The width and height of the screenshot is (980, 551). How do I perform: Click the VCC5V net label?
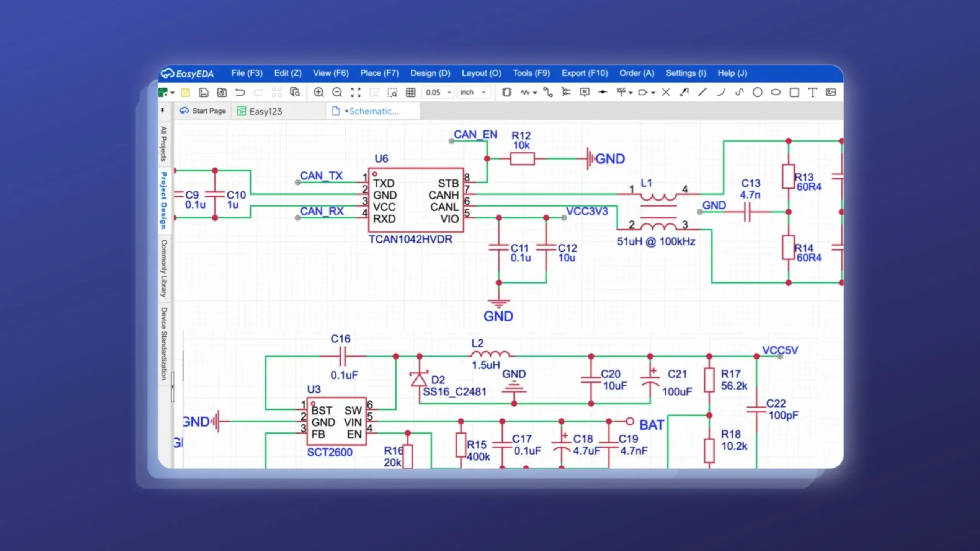pos(780,350)
